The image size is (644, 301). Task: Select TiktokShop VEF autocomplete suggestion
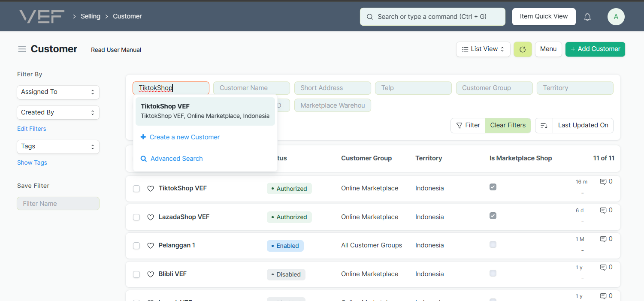(x=205, y=111)
